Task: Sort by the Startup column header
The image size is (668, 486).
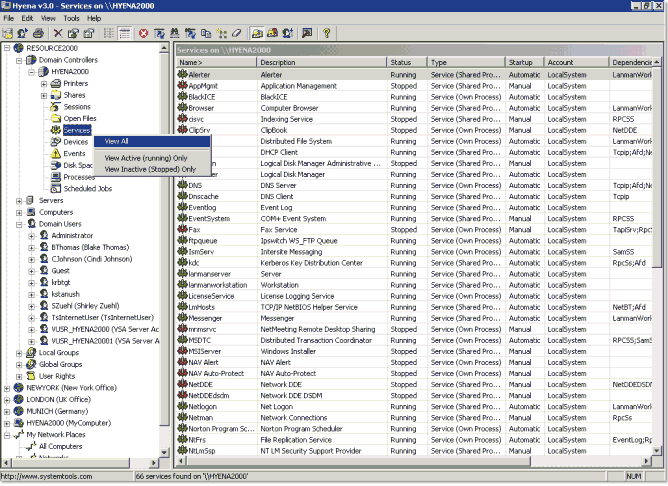Action: (x=524, y=62)
